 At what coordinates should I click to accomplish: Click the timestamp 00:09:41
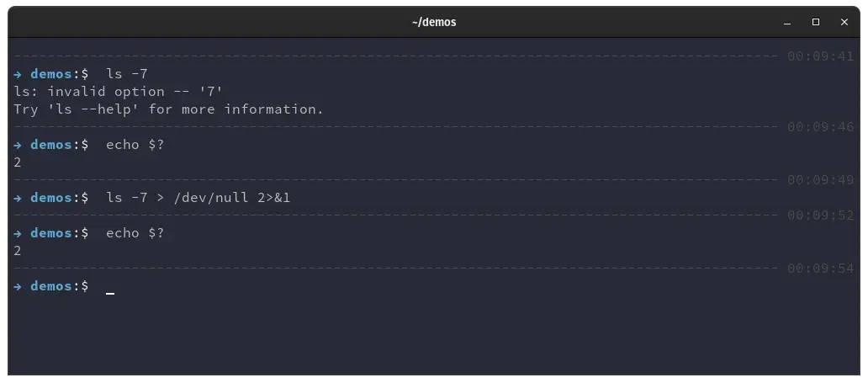(820, 56)
